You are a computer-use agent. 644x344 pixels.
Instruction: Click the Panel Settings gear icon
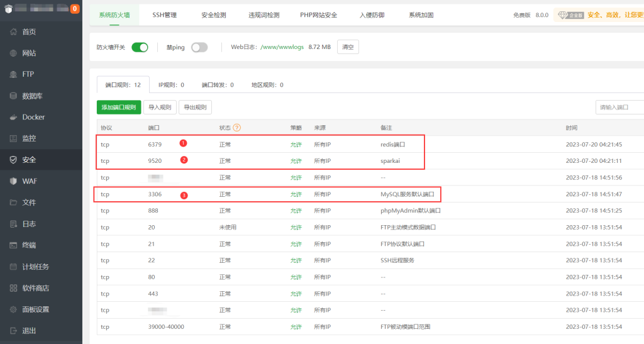click(x=13, y=309)
